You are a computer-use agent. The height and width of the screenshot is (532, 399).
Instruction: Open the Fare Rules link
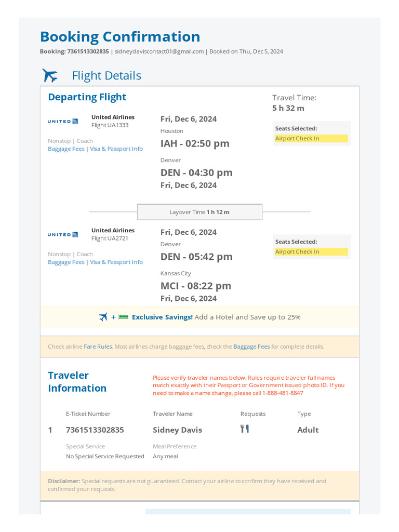pyautogui.click(x=98, y=347)
